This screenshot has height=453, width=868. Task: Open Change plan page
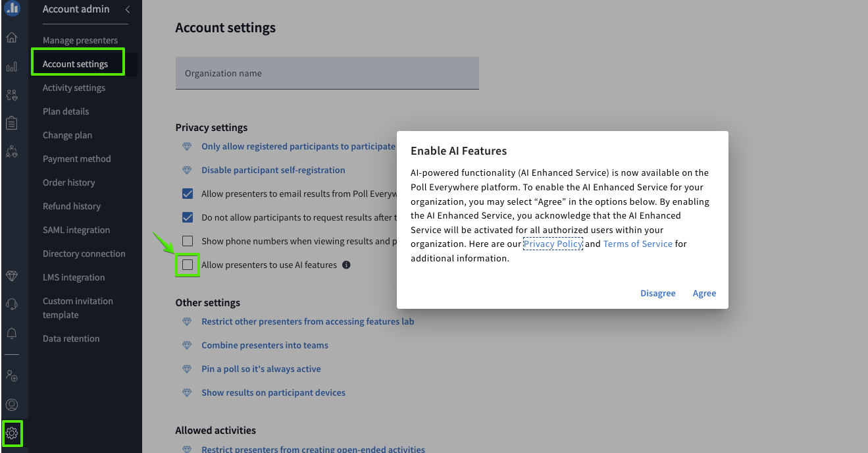pyautogui.click(x=67, y=135)
